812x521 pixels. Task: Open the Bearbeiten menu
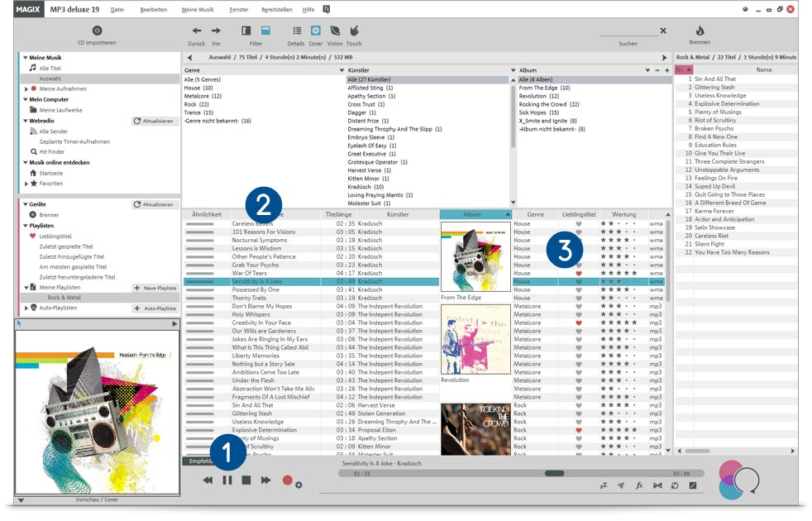[x=153, y=9]
